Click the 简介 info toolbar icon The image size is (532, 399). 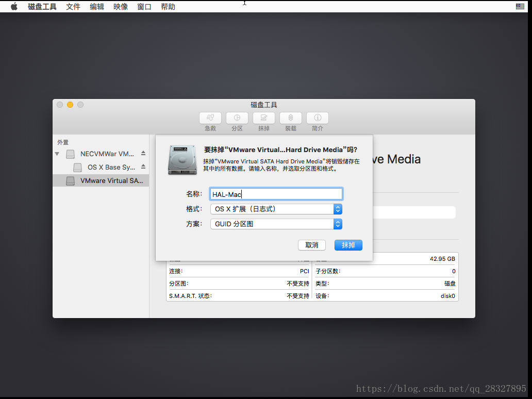pyautogui.click(x=317, y=118)
